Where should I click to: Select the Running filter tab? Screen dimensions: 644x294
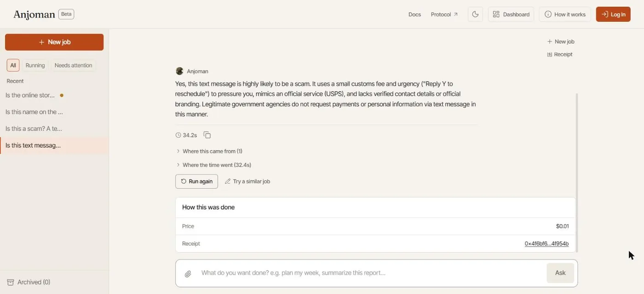pyautogui.click(x=35, y=65)
